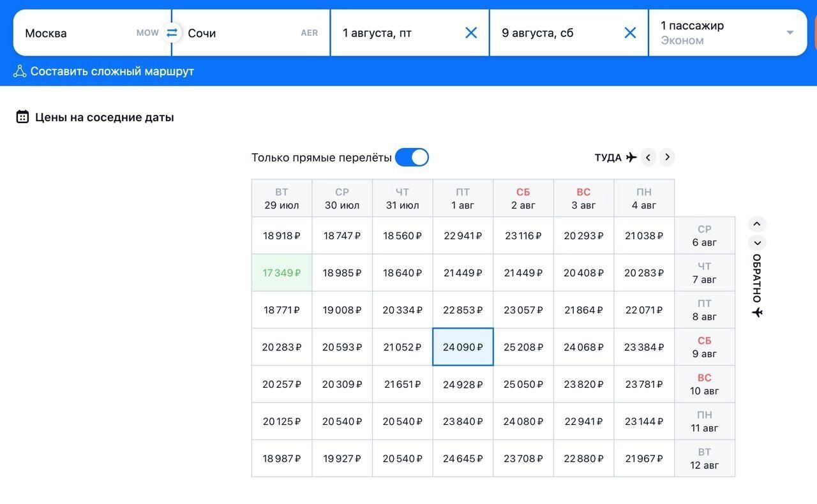Image resolution: width=817 pixels, height=504 pixels.
Task: Open the 9 августа return date picker
Action: (555, 33)
